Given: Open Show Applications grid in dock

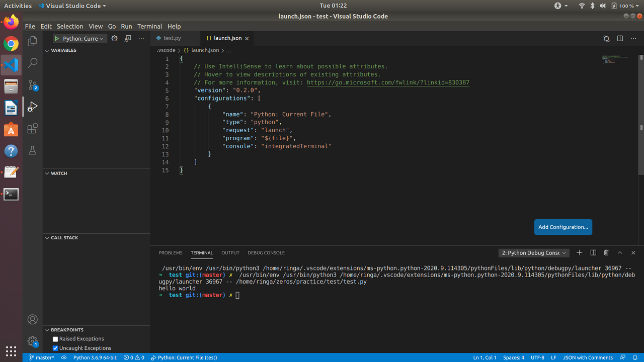Looking at the screenshot, I should 11,351.
